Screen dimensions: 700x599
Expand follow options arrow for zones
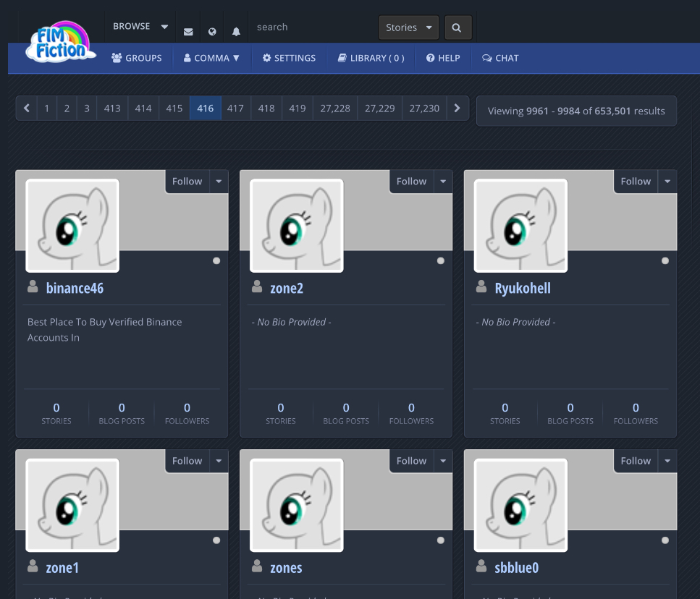pyautogui.click(x=443, y=461)
